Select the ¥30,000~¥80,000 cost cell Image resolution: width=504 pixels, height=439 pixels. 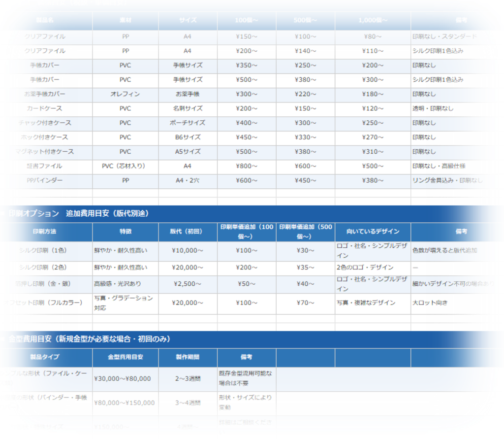pos(126,379)
